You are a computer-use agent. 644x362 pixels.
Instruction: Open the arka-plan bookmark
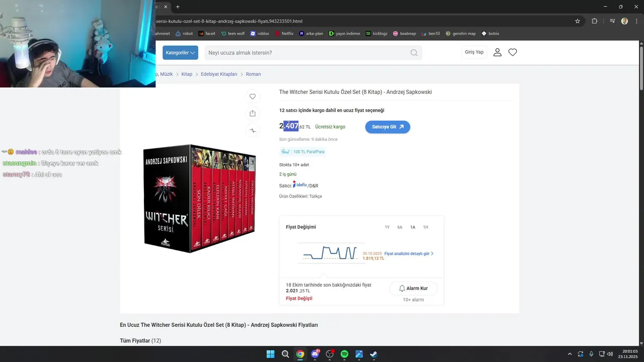pos(311,34)
